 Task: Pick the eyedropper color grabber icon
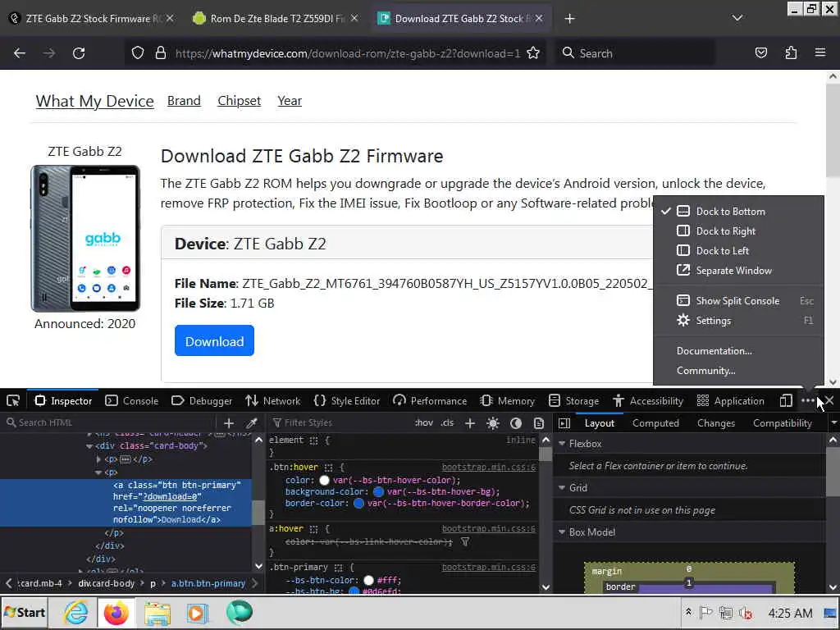(x=251, y=422)
